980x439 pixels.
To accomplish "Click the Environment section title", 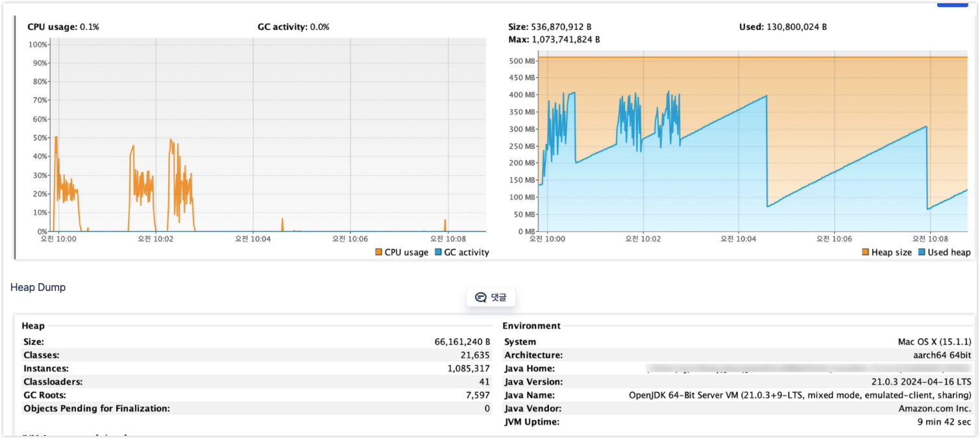I will pos(531,325).
